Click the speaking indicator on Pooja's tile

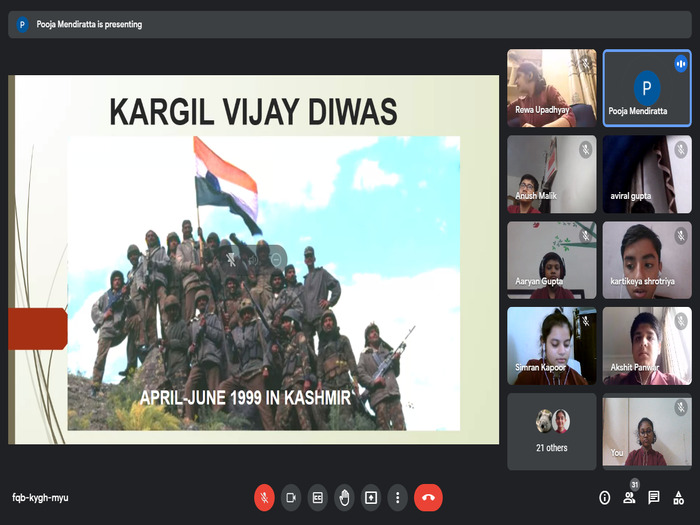coord(680,64)
